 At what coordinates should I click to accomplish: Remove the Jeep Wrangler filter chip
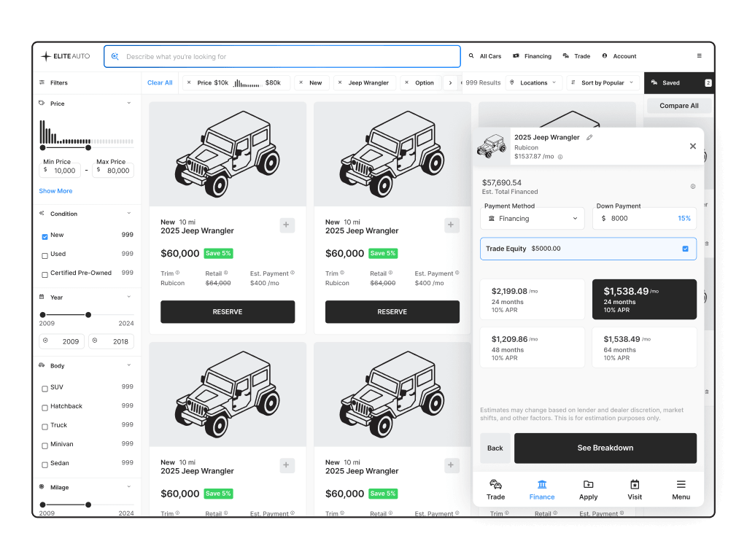point(339,83)
